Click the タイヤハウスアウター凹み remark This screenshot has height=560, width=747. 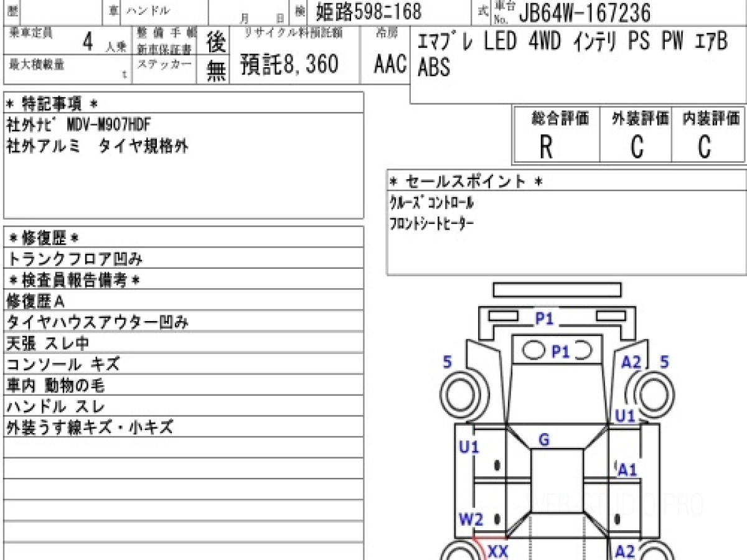click(x=97, y=322)
